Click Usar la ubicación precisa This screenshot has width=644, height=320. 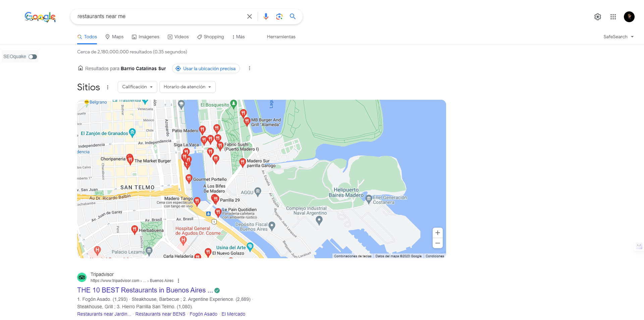click(206, 68)
